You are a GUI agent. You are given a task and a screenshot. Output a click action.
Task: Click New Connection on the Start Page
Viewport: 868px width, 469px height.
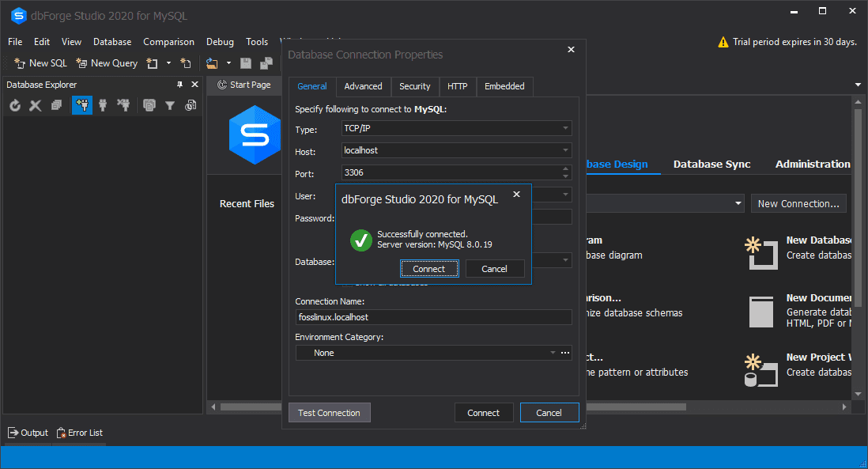[x=798, y=203]
